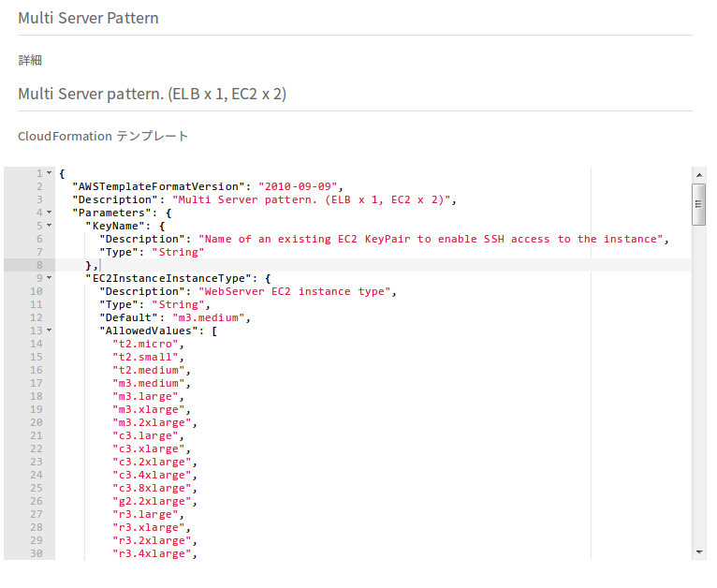
Task: Click the "g2.2xlarge" allowed value
Action: coord(152,502)
